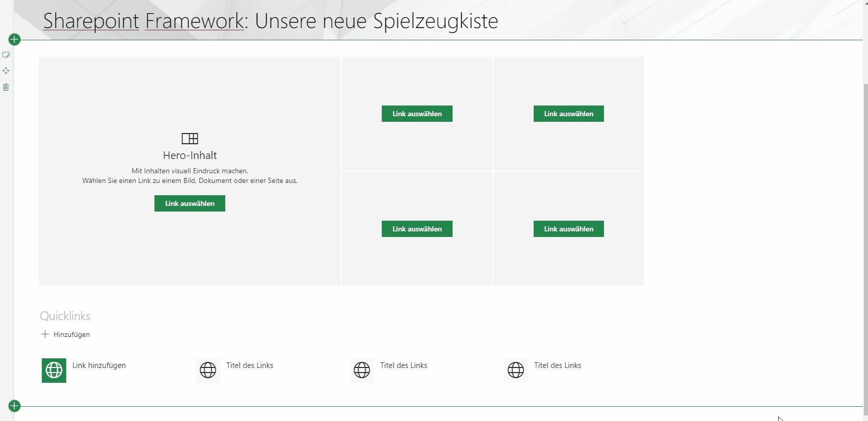This screenshot has width=868, height=421.
Task: Open the second Titel des Links entry
Action: click(404, 365)
